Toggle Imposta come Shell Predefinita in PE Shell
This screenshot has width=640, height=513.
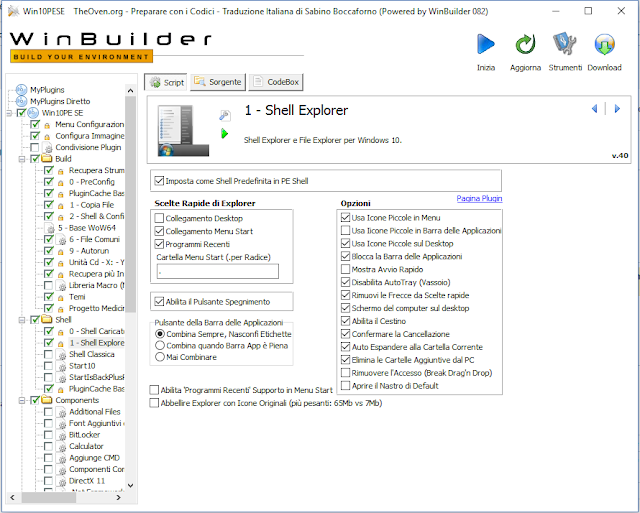(x=159, y=181)
